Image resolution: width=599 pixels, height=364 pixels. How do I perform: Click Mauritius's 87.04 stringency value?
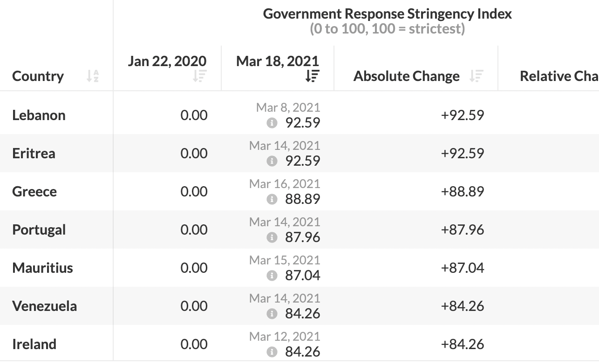click(303, 276)
